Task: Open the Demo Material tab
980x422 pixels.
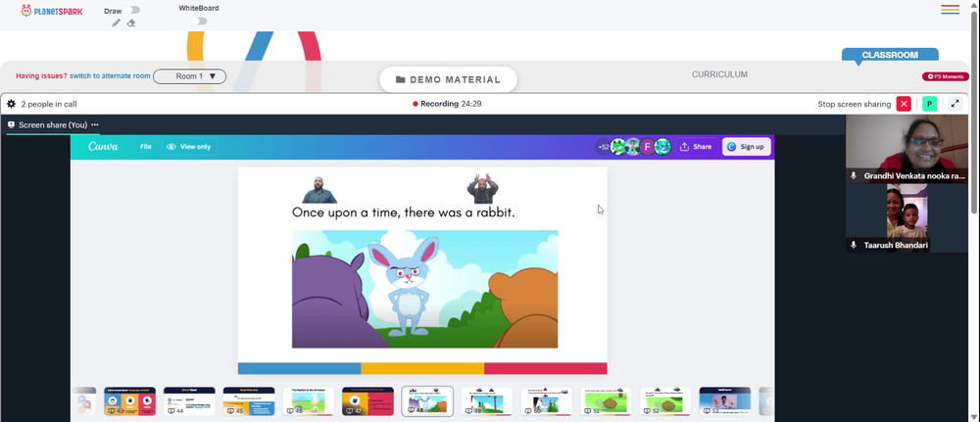Action: (448, 80)
